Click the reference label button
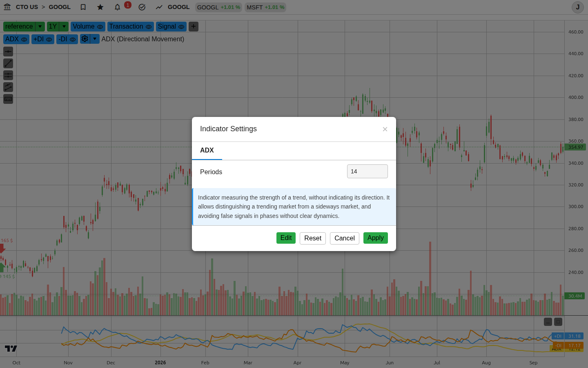 pyautogui.click(x=19, y=27)
